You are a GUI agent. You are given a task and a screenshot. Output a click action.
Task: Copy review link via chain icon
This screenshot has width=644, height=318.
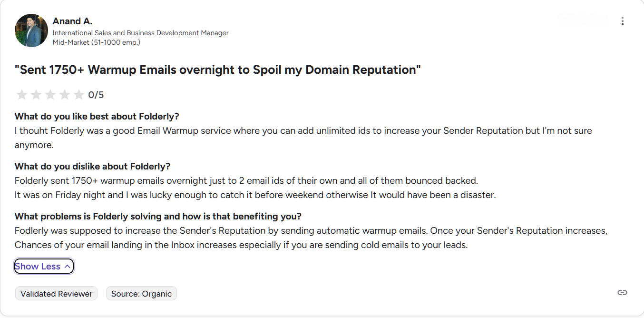[622, 293]
